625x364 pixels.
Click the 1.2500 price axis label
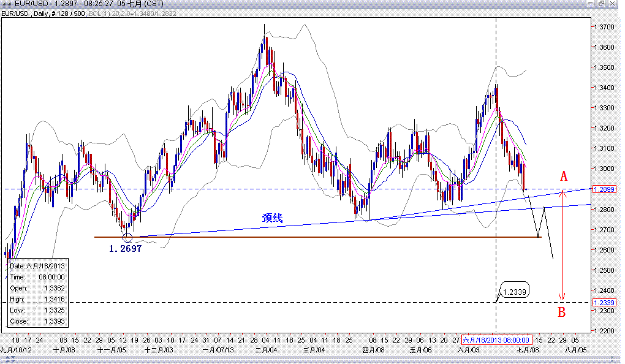pyautogui.click(x=604, y=270)
